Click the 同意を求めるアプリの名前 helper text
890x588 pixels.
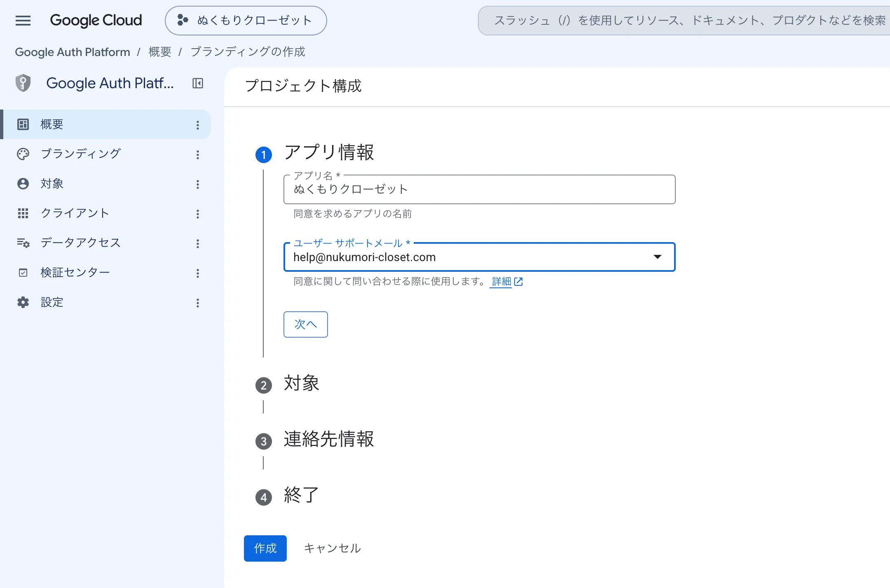pyautogui.click(x=353, y=214)
